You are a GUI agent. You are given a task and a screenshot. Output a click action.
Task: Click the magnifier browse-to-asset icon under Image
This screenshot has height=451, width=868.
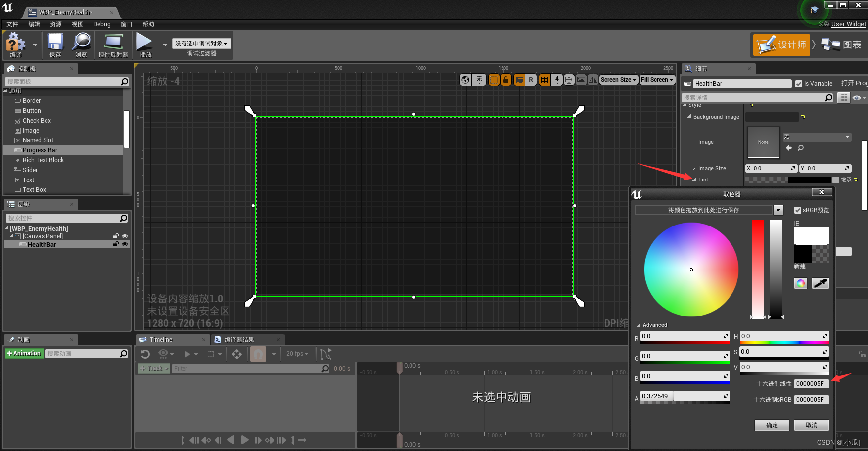pyautogui.click(x=801, y=148)
